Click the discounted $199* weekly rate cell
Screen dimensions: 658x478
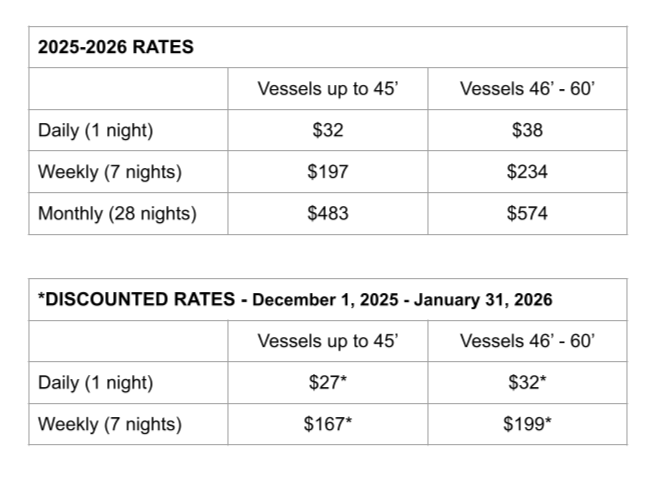tap(527, 424)
